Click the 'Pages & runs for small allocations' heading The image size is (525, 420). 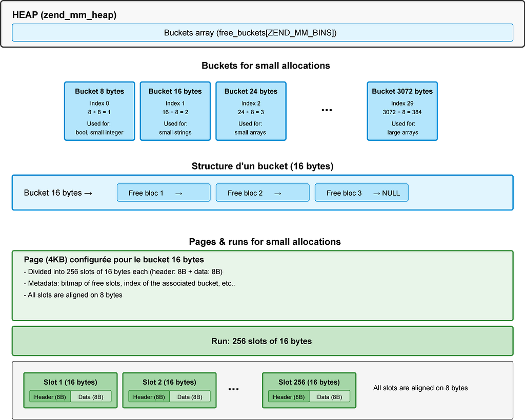click(265, 242)
